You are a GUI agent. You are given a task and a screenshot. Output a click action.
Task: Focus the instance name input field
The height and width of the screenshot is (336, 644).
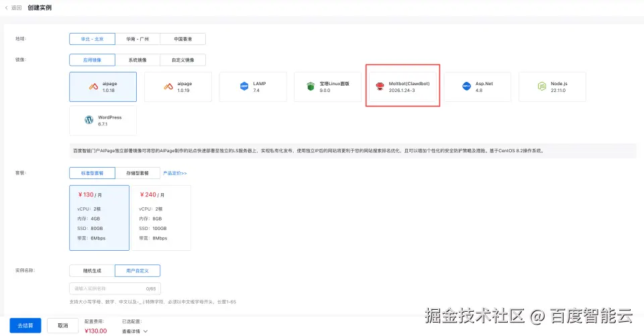coord(115,289)
